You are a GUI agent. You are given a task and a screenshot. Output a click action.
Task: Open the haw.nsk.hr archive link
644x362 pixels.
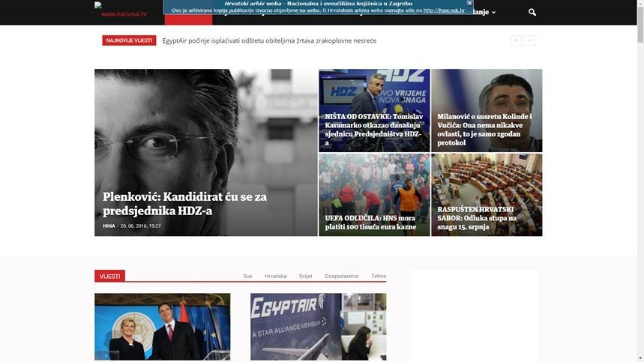[444, 10]
